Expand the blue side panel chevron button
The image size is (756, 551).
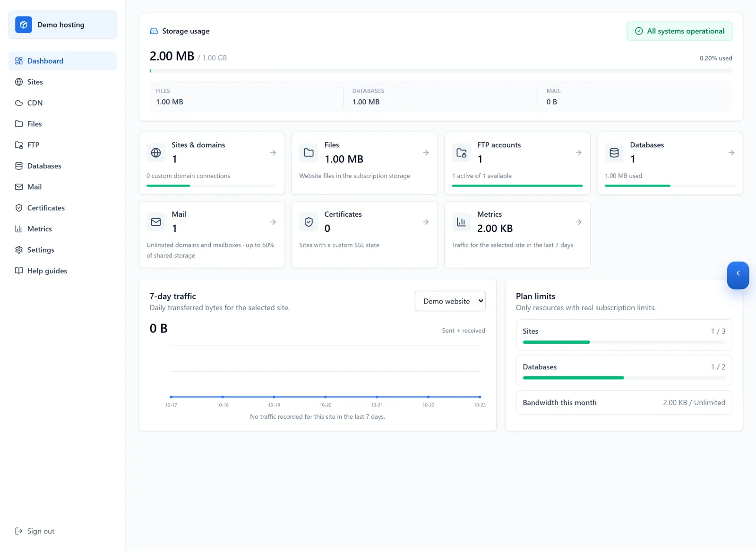[738, 275]
